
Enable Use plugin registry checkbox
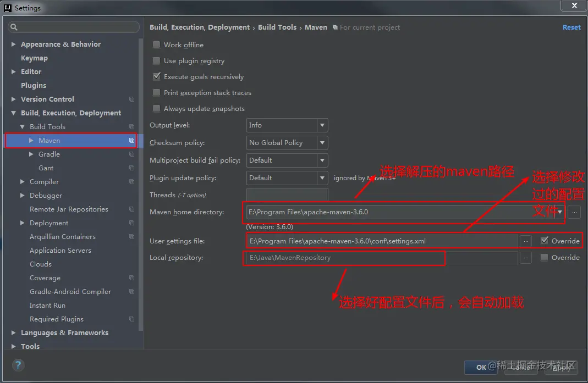coord(156,60)
